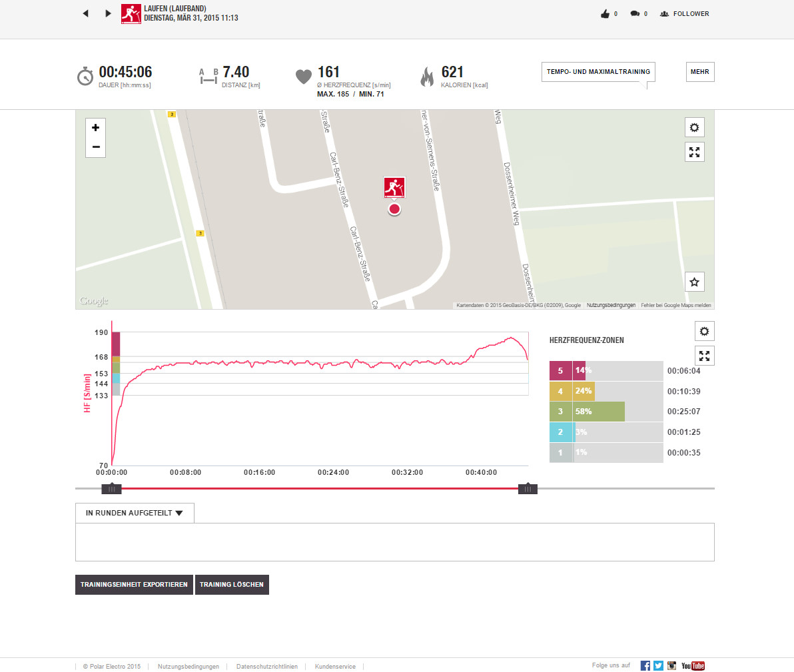Expand map to fullscreen
The height and width of the screenshot is (672, 794).
(694, 153)
